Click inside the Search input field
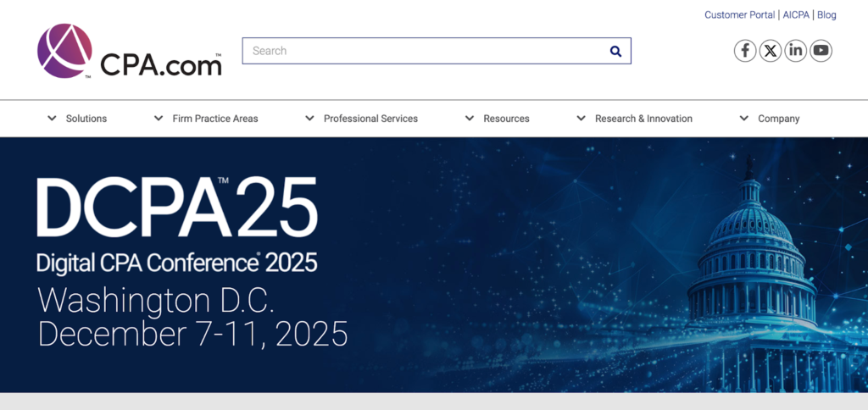868x410 pixels. point(424,51)
